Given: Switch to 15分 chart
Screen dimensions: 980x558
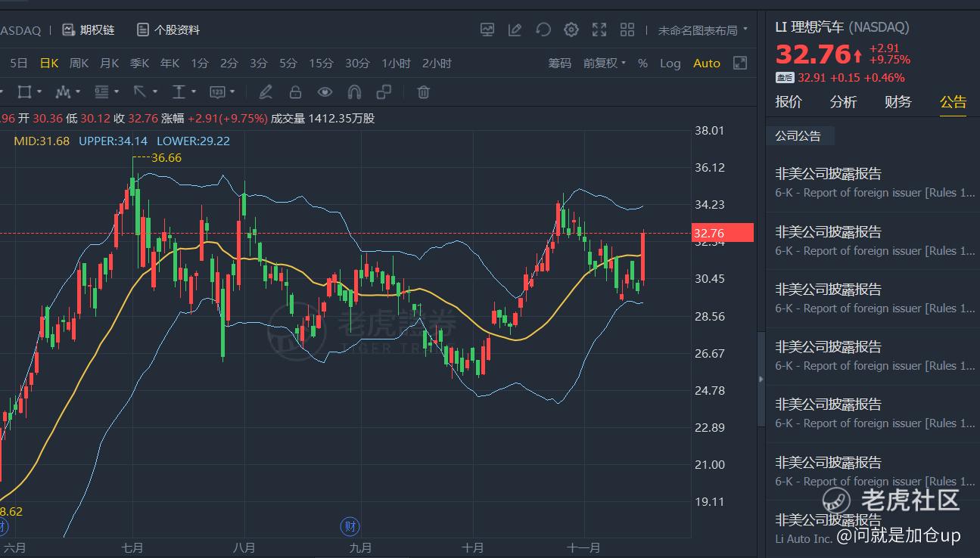Looking at the screenshot, I should tap(321, 64).
